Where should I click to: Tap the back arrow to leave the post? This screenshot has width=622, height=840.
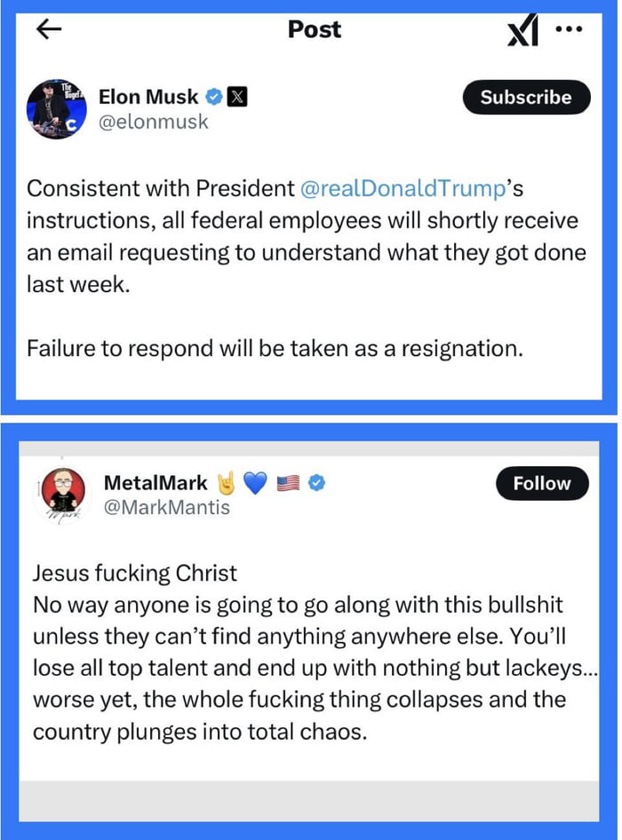(49, 29)
